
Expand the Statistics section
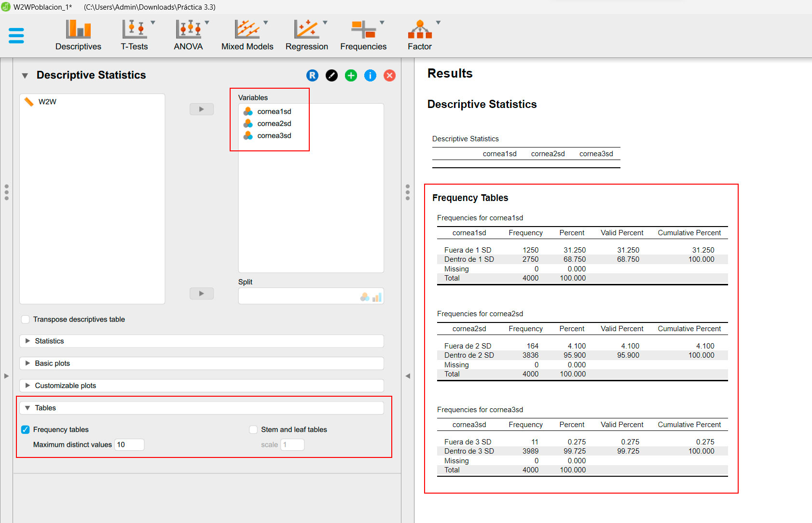(49, 341)
